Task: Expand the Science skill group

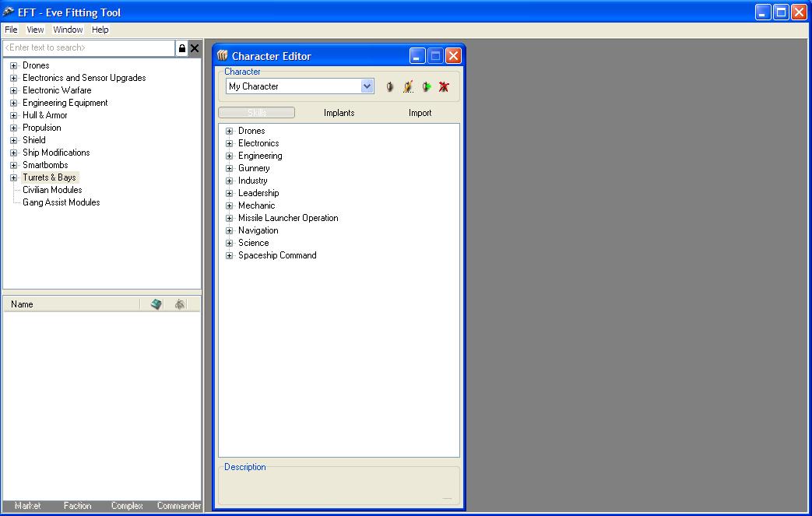Action: coord(230,243)
